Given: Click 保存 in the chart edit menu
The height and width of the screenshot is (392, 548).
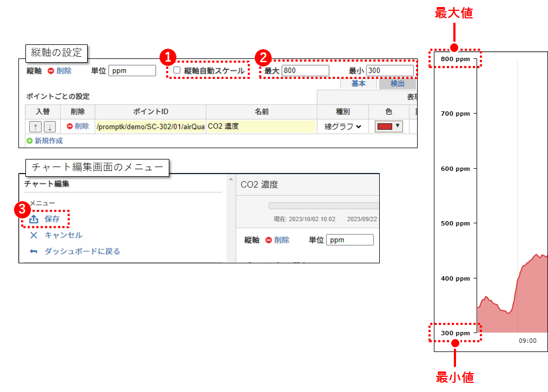Looking at the screenshot, I should [52, 219].
